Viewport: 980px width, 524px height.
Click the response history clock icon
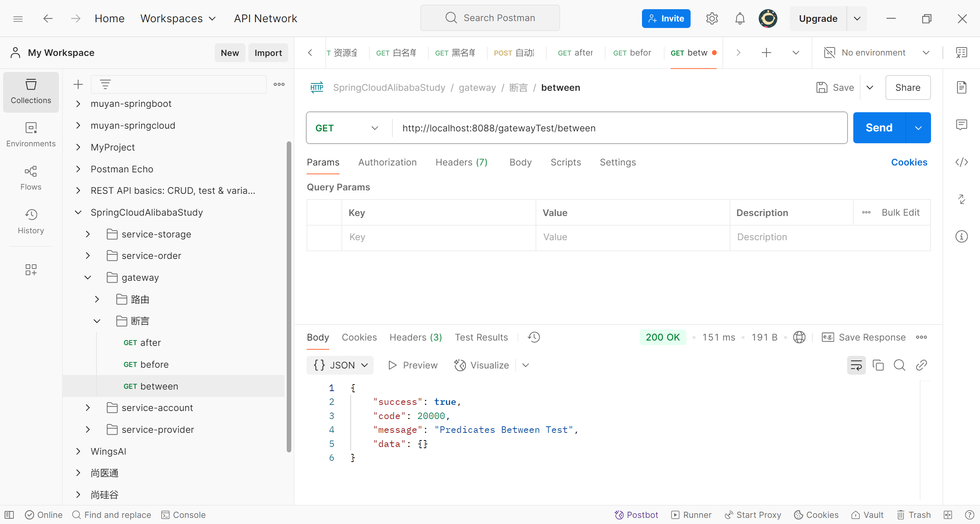click(534, 337)
